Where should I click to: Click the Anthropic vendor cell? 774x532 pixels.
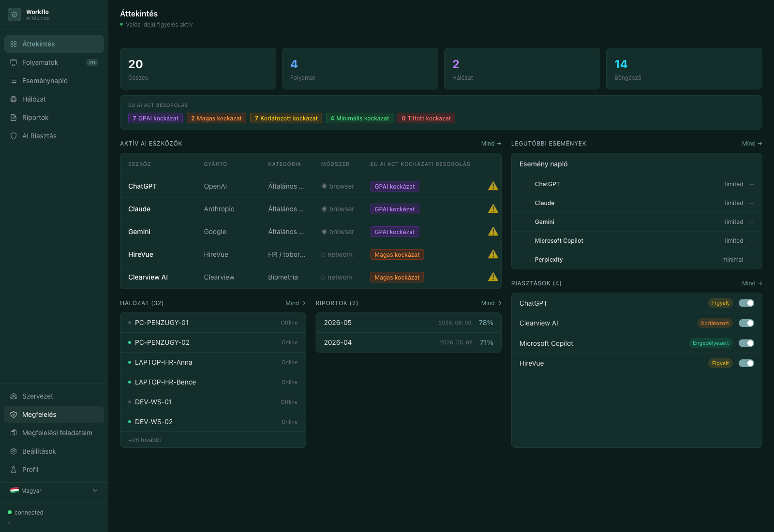click(219, 209)
